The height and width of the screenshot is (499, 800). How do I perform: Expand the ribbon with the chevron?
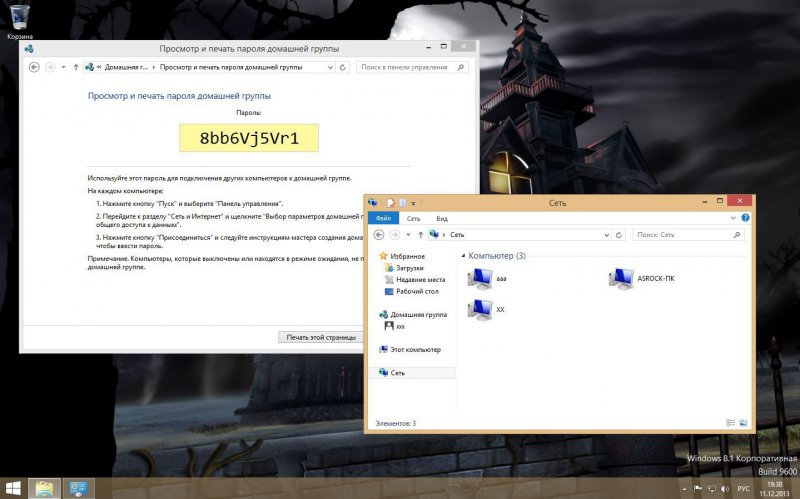coord(733,218)
